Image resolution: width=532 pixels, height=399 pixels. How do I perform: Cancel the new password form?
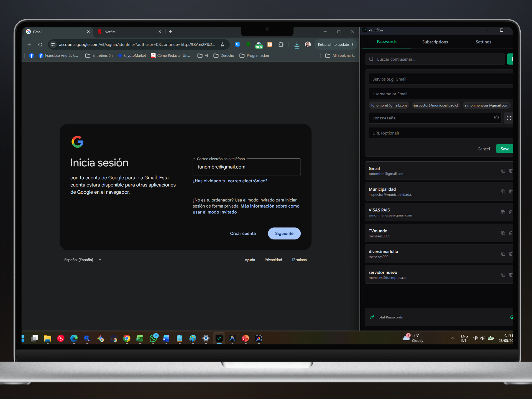coord(484,149)
